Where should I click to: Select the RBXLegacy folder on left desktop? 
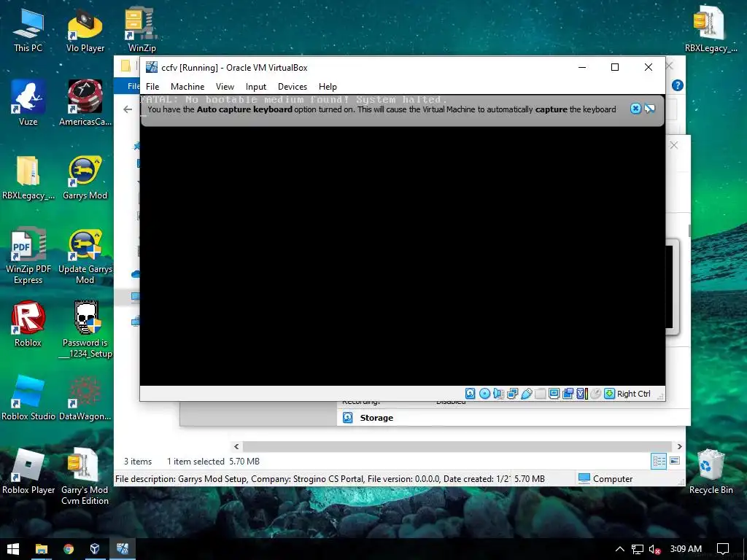[28, 177]
